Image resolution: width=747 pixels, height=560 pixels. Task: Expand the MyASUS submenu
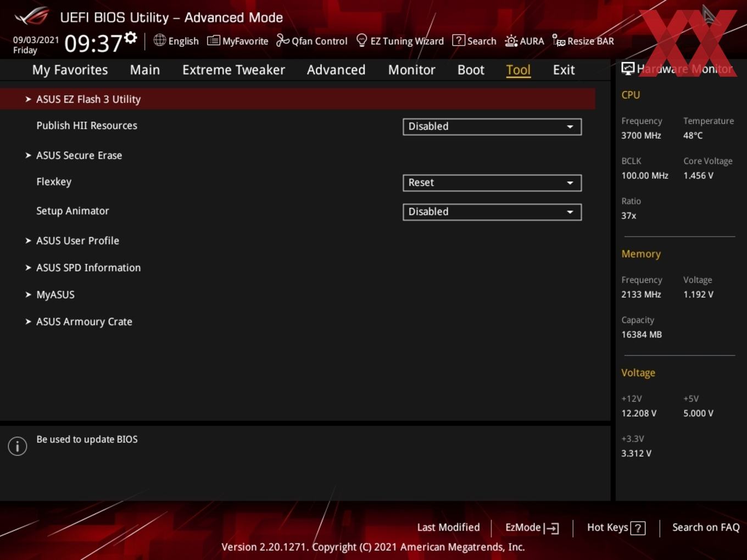tap(55, 294)
